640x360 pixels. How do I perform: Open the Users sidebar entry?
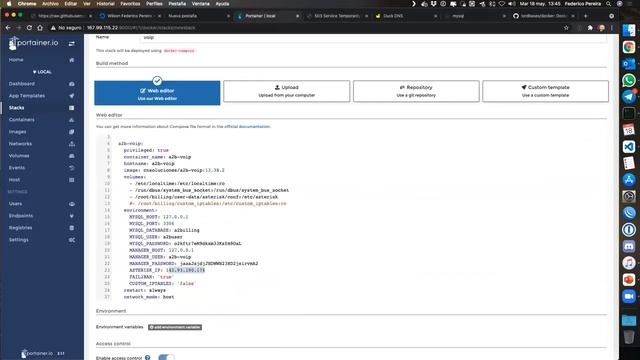[16, 204]
